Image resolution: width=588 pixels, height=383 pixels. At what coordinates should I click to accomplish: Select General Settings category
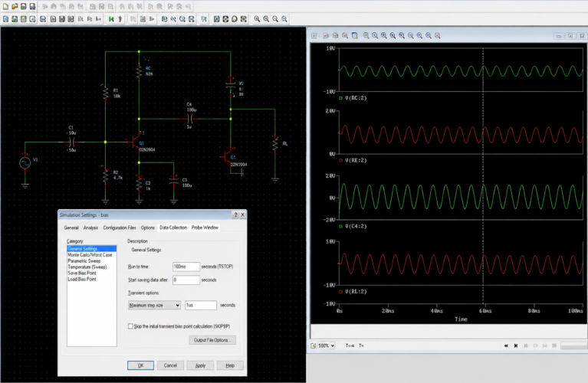(91, 249)
